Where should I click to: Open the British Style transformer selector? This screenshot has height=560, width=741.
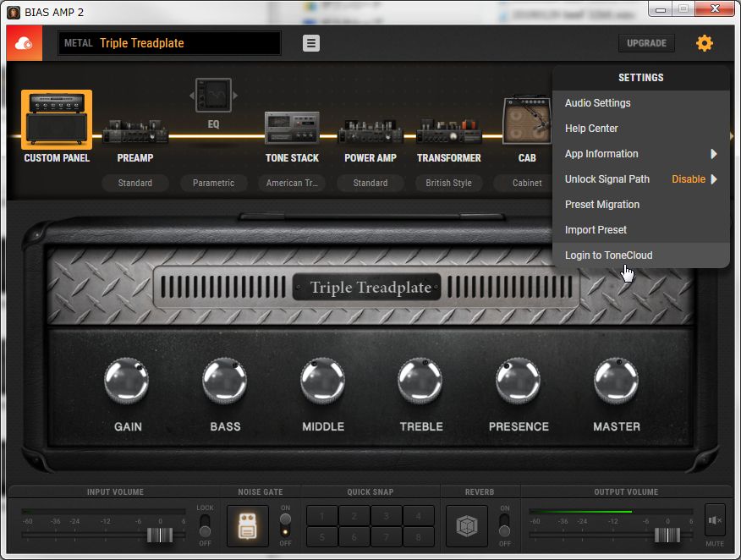point(448,183)
